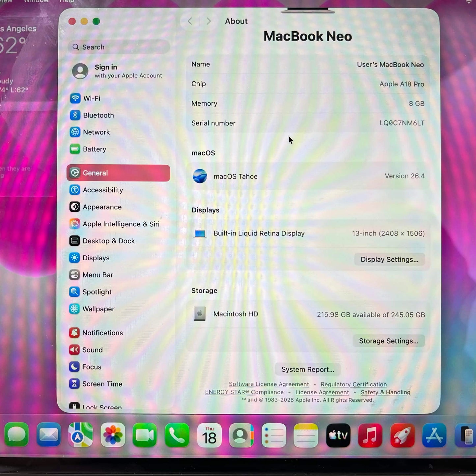Click the 8 GB memory value
The image size is (476, 476).
416,103
